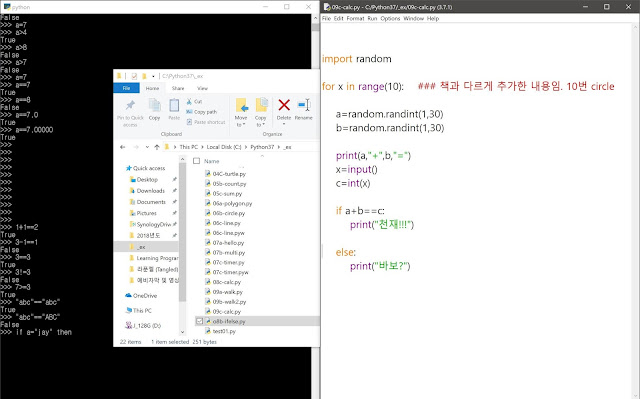The image size is (640, 399).
Task: Click Paste shortcut in Explorer ribbon
Action: (206, 122)
